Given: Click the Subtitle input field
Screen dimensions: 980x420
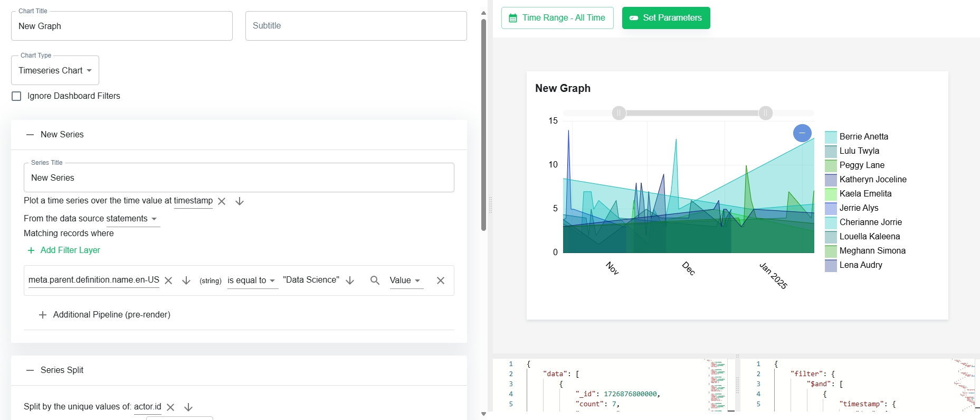Looking at the screenshot, I should 356,26.
